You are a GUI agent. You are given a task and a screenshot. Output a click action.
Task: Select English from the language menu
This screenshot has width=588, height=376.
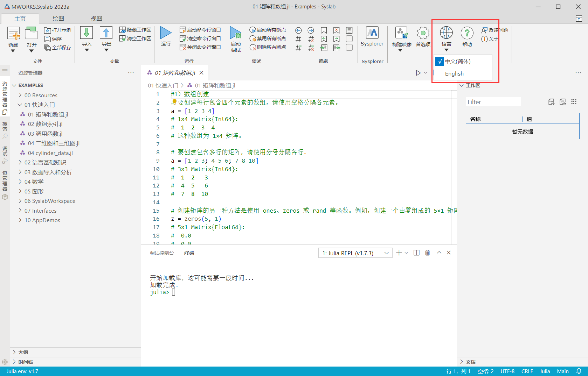(x=454, y=74)
